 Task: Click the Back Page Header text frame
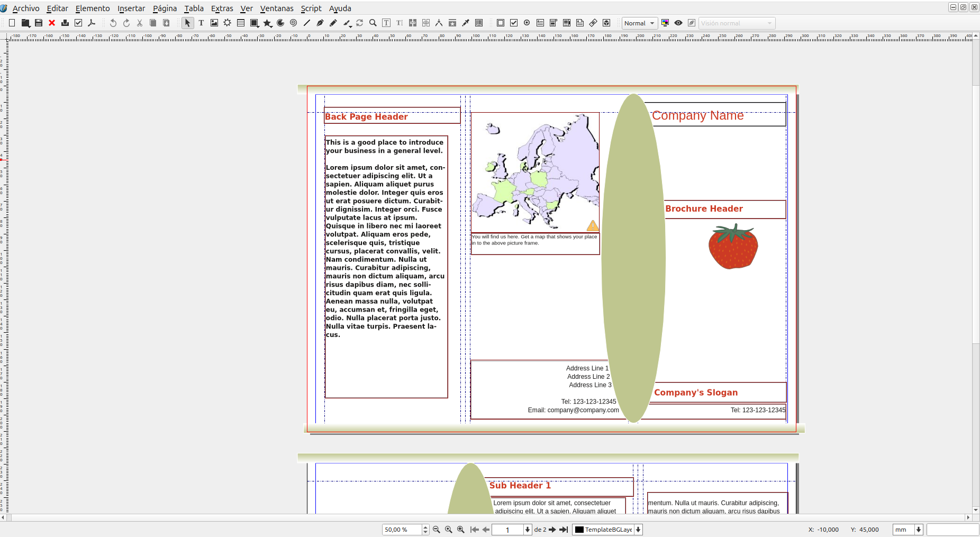[392, 116]
